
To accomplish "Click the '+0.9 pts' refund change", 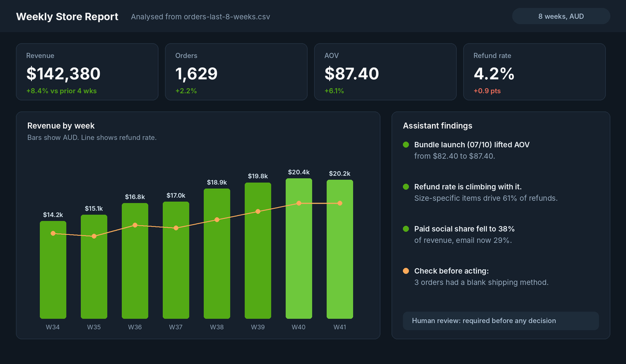I will coord(487,91).
